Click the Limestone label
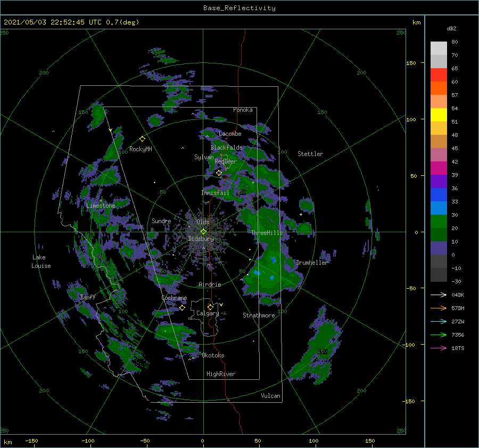The width and height of the screenshot is (479, 448). [101, 206]
